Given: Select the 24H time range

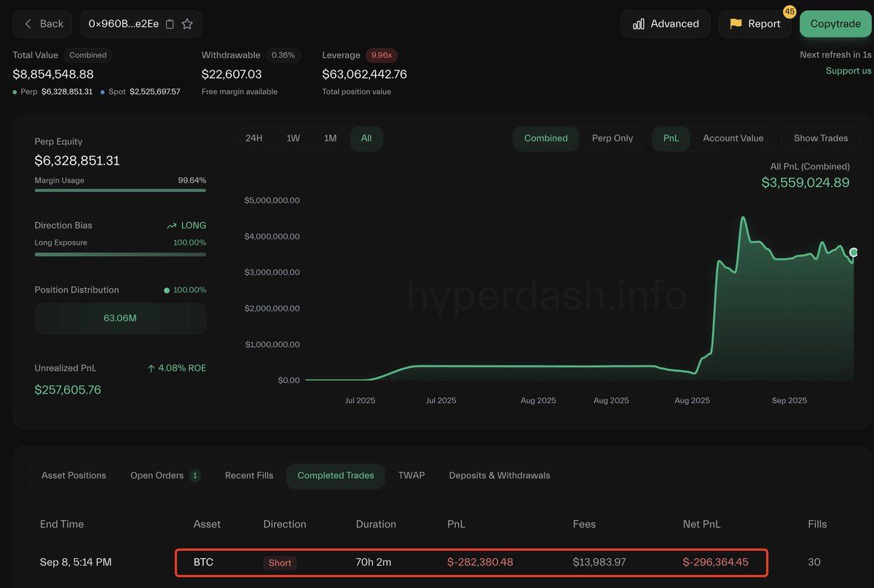Looking at the screenshot, I should click(254, 138).
